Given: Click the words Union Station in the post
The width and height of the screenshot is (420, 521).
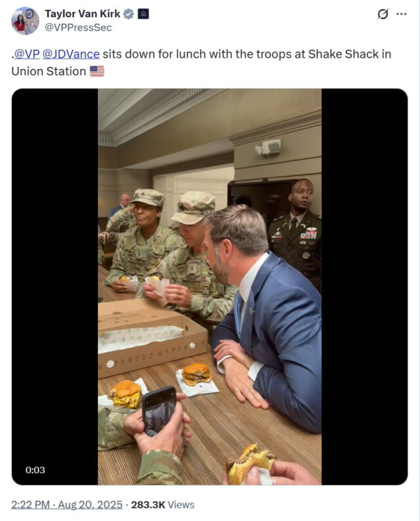Looking at the screenshot, I should click(49, 71).
